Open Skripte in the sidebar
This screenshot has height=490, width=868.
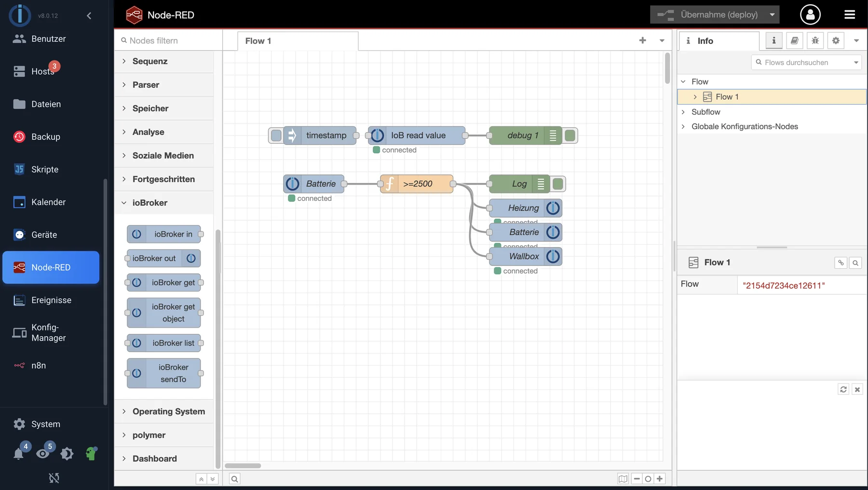tap(51, 170)
